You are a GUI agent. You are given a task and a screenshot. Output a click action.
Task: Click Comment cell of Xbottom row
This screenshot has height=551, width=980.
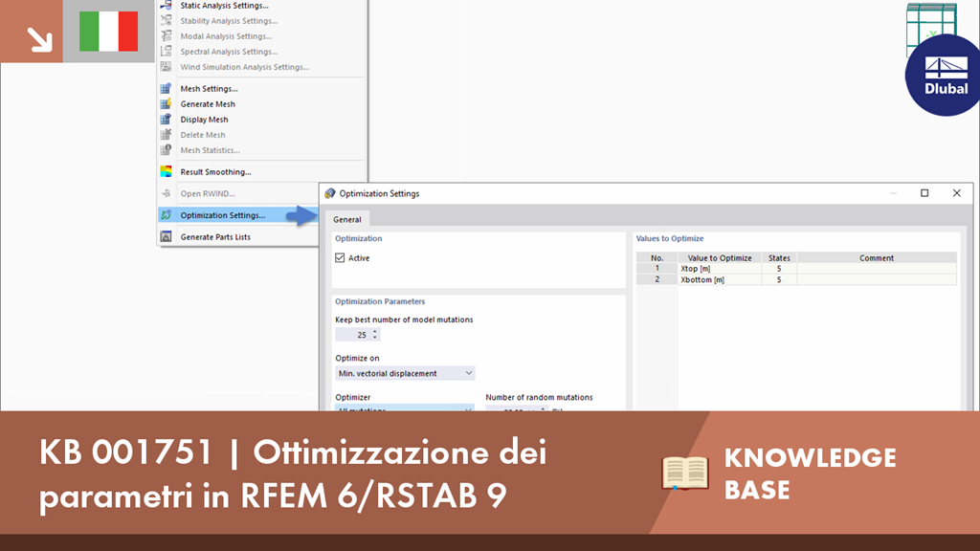pos(877,280)
